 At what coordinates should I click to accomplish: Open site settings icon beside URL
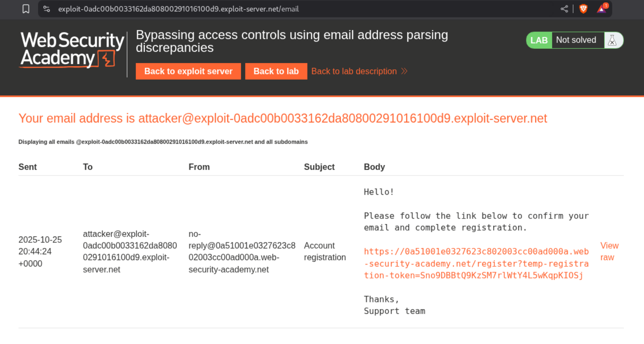[x=47, y=9]
